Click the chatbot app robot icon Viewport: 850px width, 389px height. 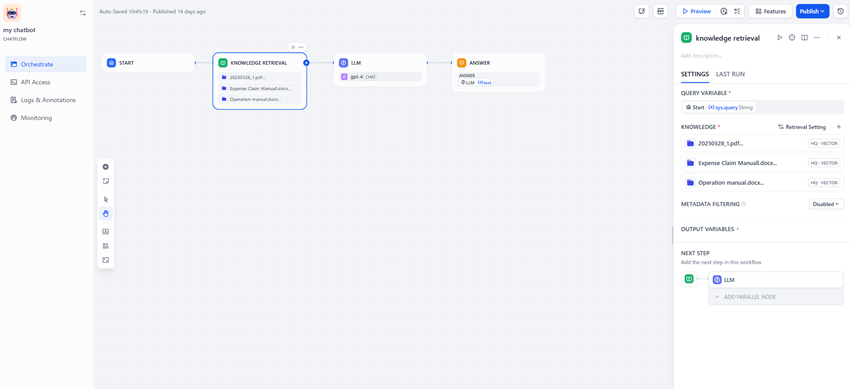(12, 12)
